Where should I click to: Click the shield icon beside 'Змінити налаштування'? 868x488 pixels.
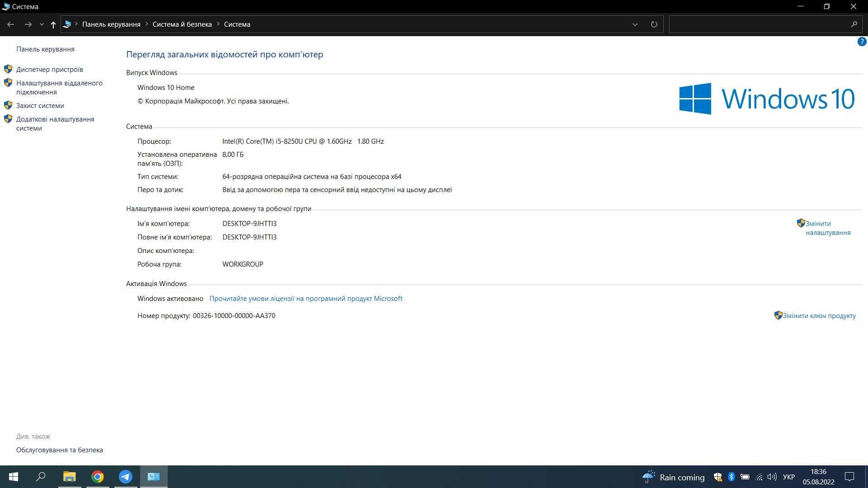801,223
